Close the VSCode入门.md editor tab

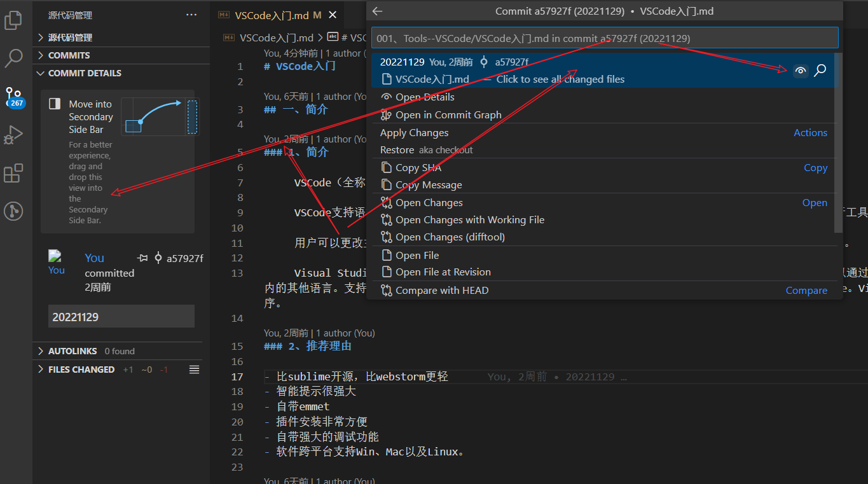click(x=333, y=15)
